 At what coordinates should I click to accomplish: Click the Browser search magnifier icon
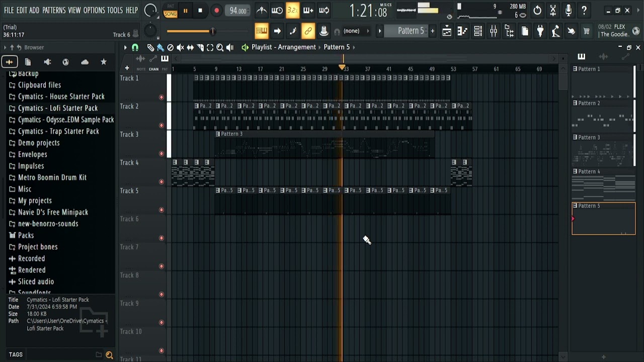109,355
